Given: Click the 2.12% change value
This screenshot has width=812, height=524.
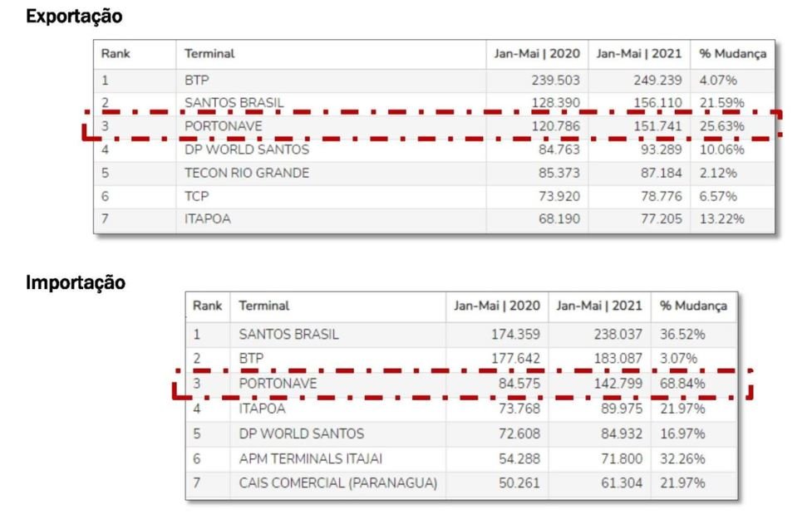Looking at the screenshot, I should (718, 173).
